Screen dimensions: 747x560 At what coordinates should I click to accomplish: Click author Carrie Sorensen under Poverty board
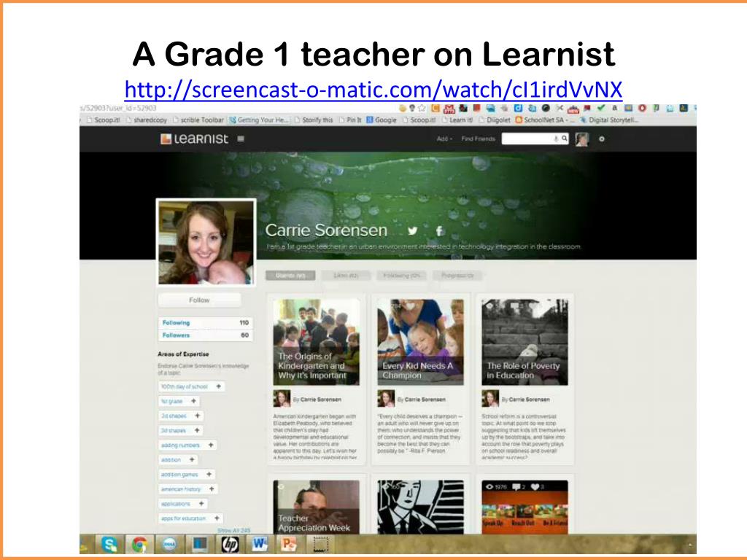tap(530, 400)
